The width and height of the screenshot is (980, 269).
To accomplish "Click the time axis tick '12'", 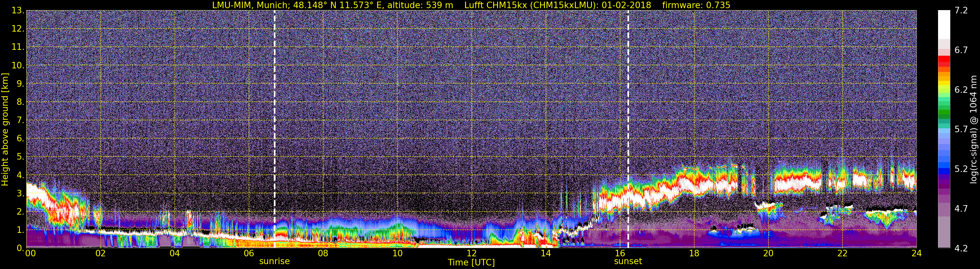I will pos(471,253).
